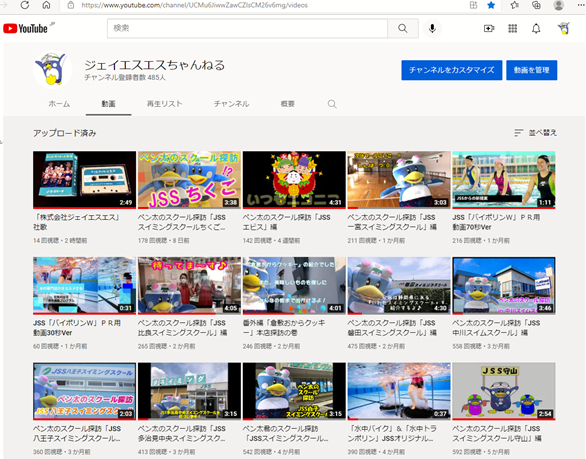This screenshot has width=586, height=459.
Task: Click the channel penguin profile picture
Action: click(52, 70)
